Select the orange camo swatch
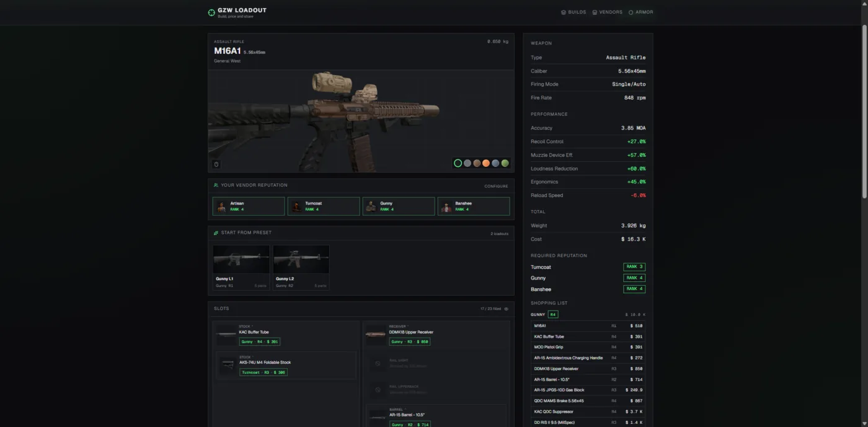This screenshot has height=427, width=868. 486,164
